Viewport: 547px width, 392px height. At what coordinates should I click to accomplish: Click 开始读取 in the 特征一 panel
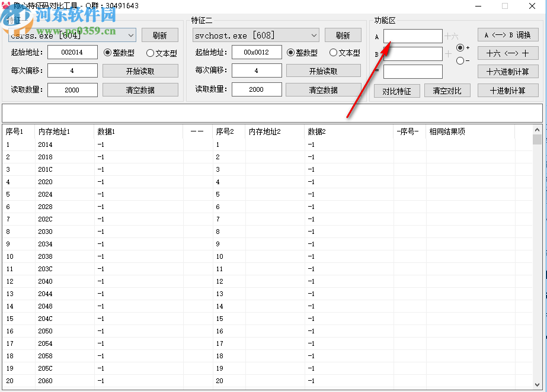140,70
